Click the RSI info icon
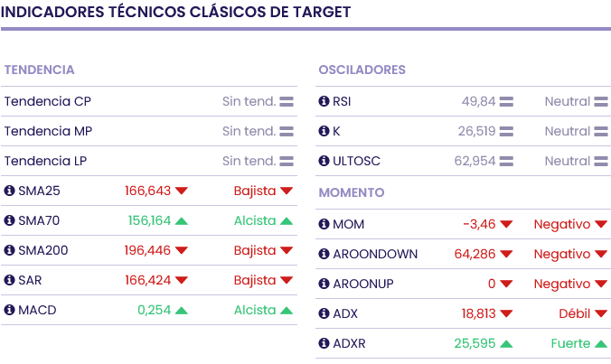 tap(324, 101)
